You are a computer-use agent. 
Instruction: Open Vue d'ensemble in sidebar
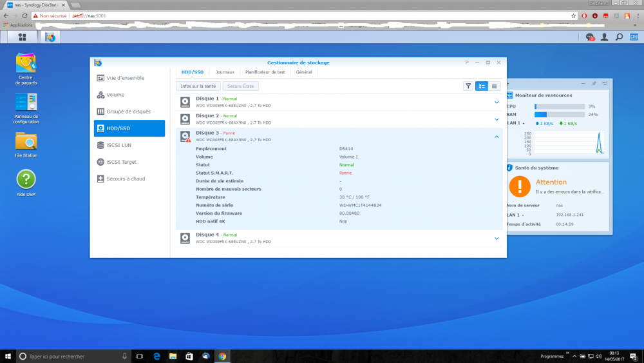point(129,78)
